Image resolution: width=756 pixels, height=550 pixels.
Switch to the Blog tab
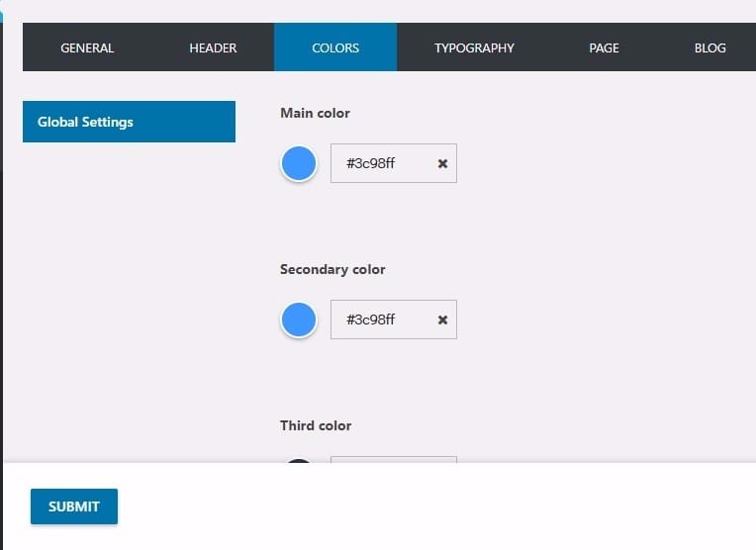pos(709,47)
